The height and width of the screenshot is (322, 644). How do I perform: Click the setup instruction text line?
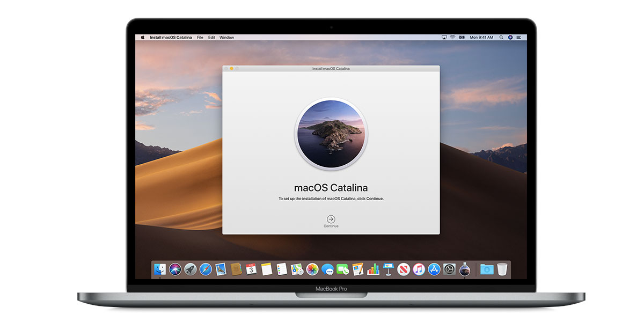coord(331,199)
